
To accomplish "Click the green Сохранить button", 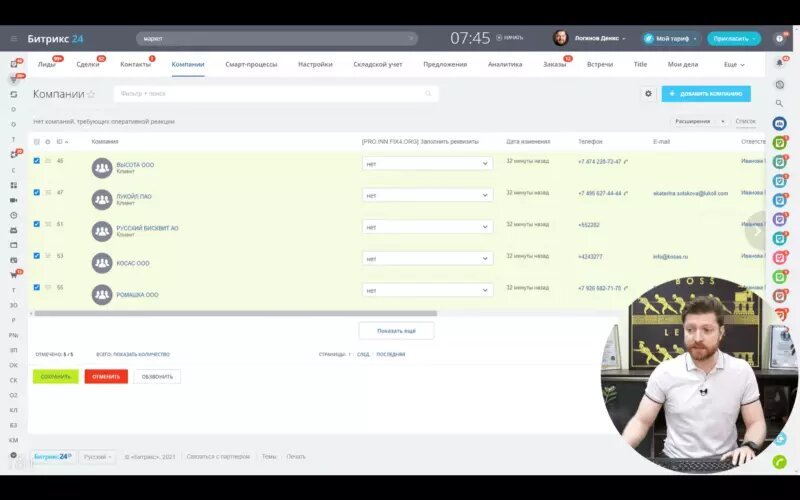I will click(x=56, y=377).
